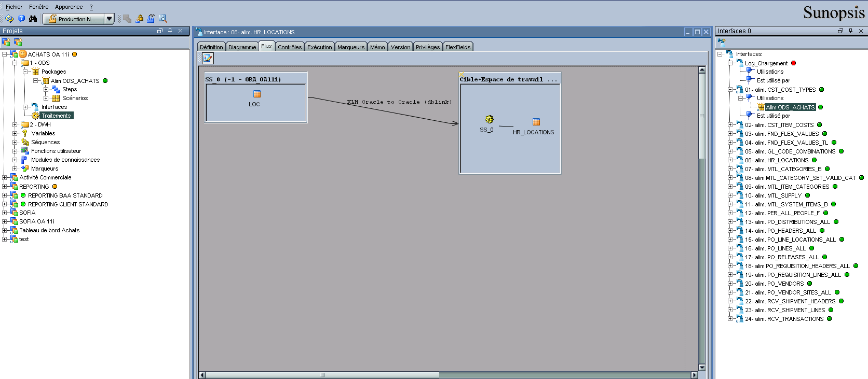This screenshot has width=868, height=379.
Task: Switch to the Définition tab
Action: [211, 47]
